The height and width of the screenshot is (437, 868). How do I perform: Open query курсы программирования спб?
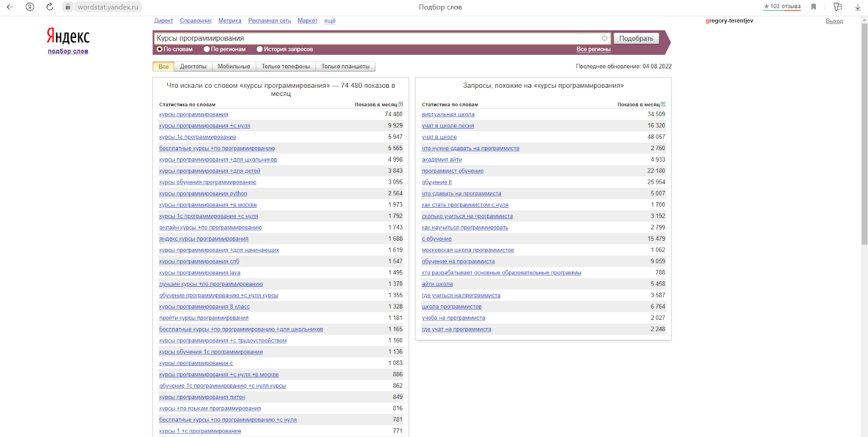pos(199,261)
